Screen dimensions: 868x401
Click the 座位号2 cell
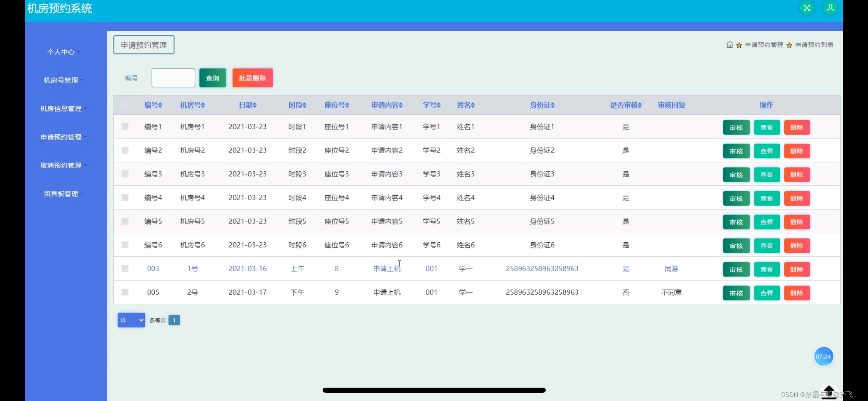[x=337, y=150]
